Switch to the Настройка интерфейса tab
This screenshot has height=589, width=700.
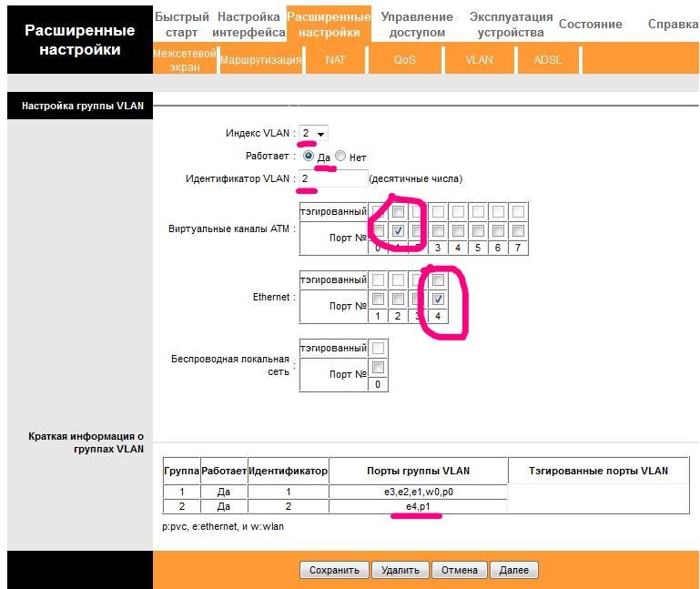point(249,25)
